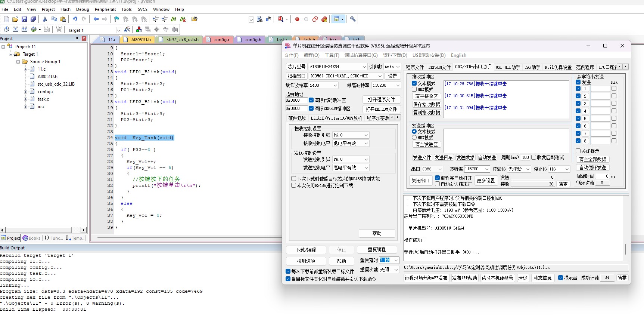Click the 远程现场升级APP发布 button
This screenshot has height=329, width=644.
426,278
